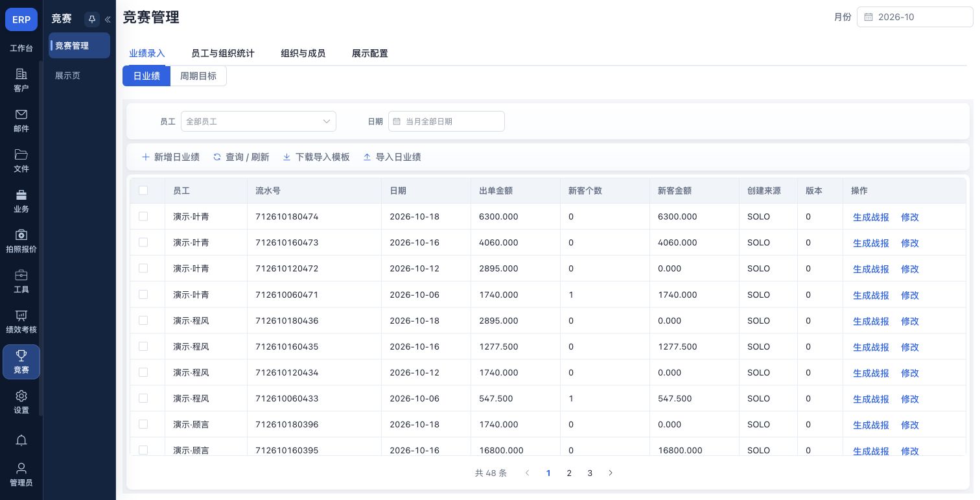Check the row with 流水号 712610180436
Screen dimensions: 980x500
143,320
